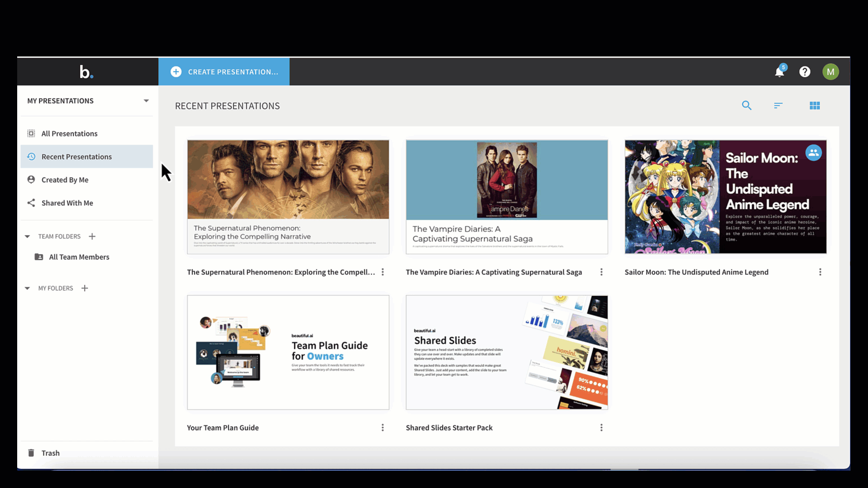Click the beautiful.ai logo

(86, 72)
